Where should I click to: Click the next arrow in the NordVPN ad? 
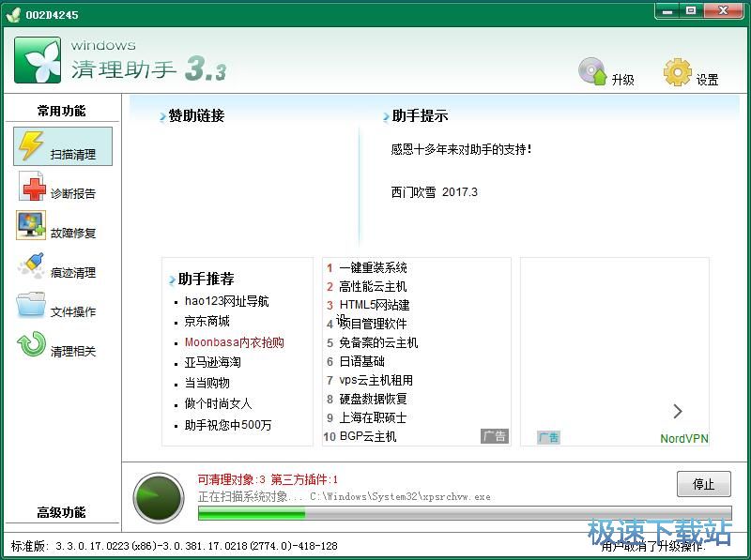click(677, 412)
